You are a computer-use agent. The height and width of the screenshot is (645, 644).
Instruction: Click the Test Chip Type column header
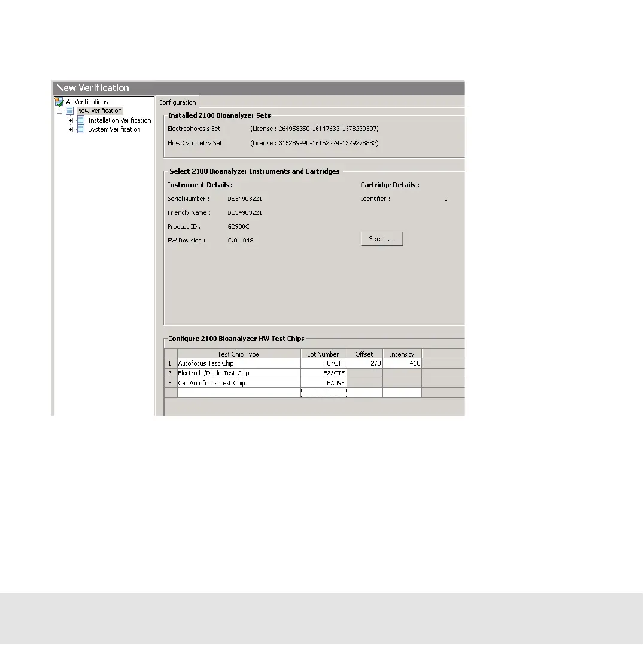point(239,354)
